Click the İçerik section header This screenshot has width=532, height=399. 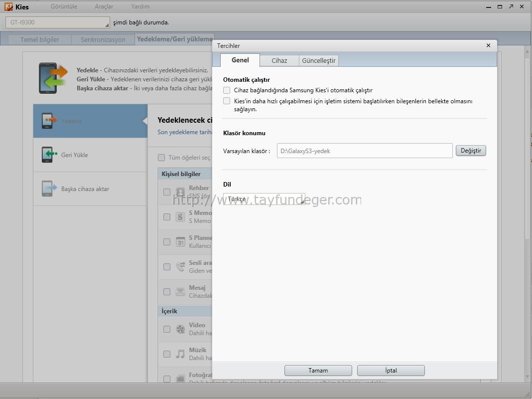[185, 311]
